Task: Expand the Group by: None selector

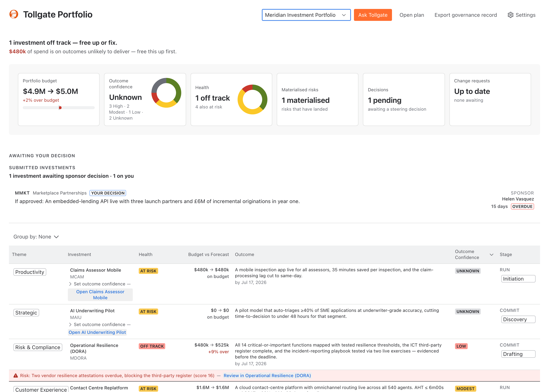Action: click(x=36, y=237)
